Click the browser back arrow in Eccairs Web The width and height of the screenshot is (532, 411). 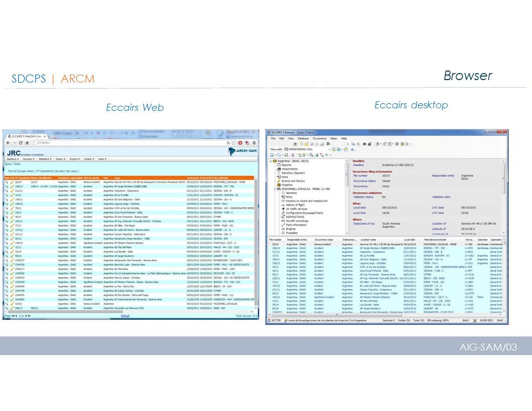(8, 143)
